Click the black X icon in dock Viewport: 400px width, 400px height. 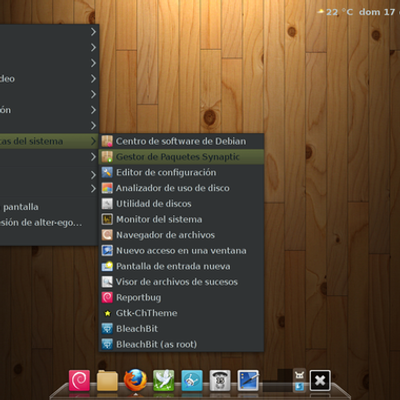coord(320,380)
